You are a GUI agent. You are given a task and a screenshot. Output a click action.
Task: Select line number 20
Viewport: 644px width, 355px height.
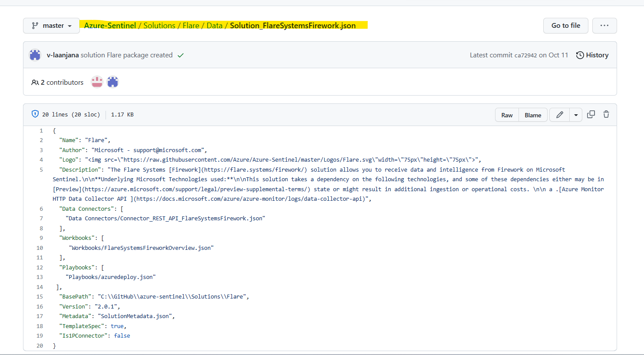click(x=40, y=345)
